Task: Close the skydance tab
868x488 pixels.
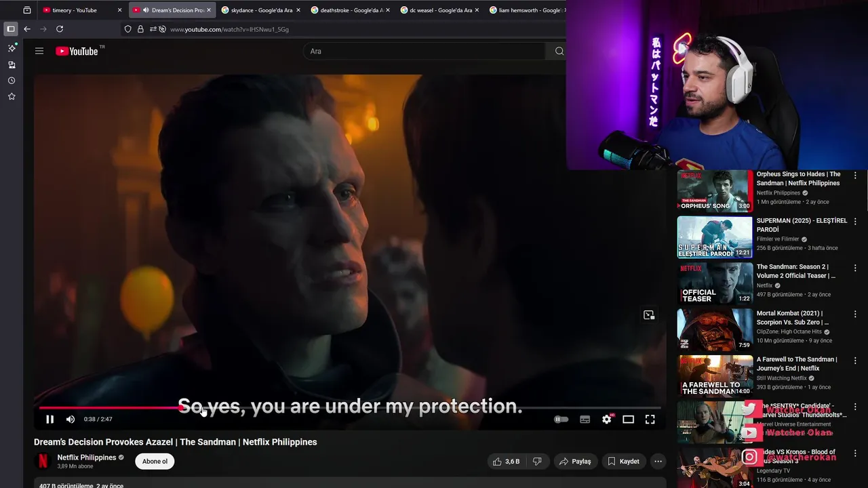Action: point(298,10)
